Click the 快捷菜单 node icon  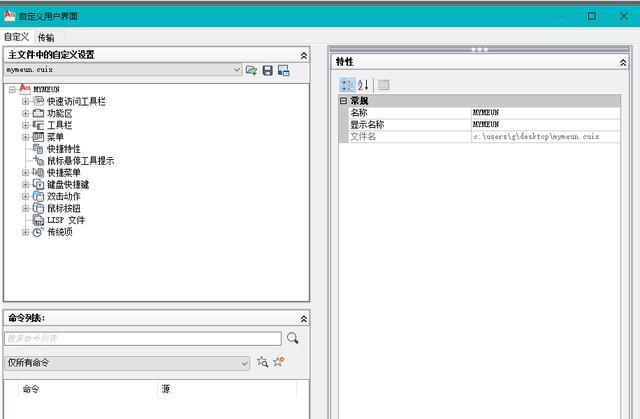(x=38, y=173)
